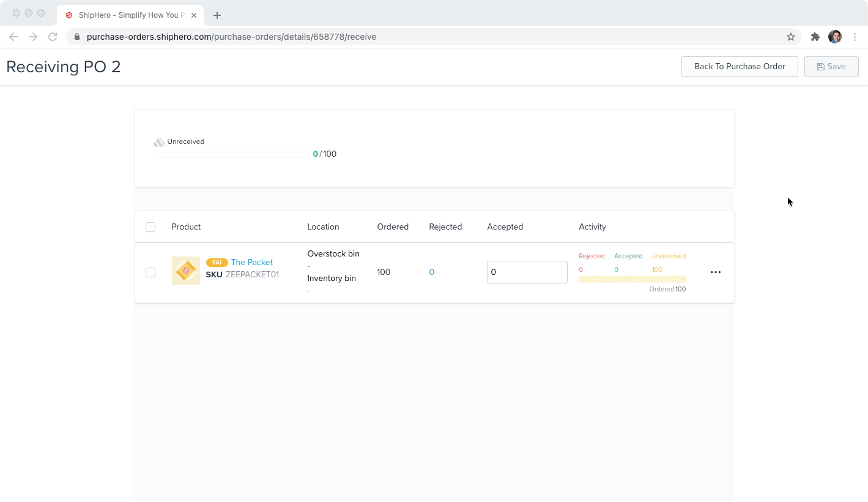The image size is (868, 502).
Task: Open a new browser tab
Action: coord(217,15)
